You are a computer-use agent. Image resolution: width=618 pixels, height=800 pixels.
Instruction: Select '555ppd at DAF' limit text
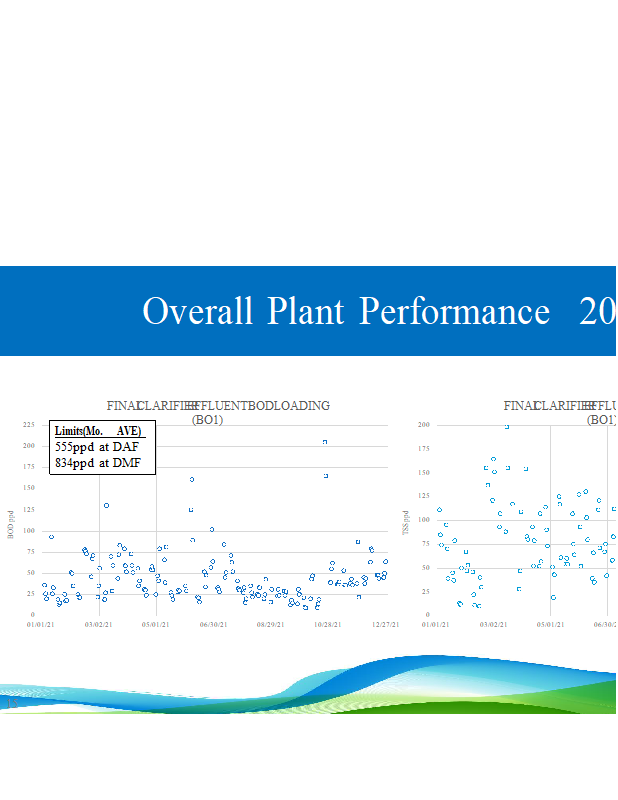point(97,447)
